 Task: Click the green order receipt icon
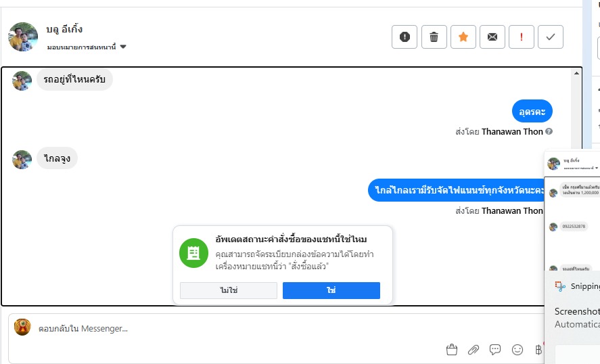[x=193, y=252]
